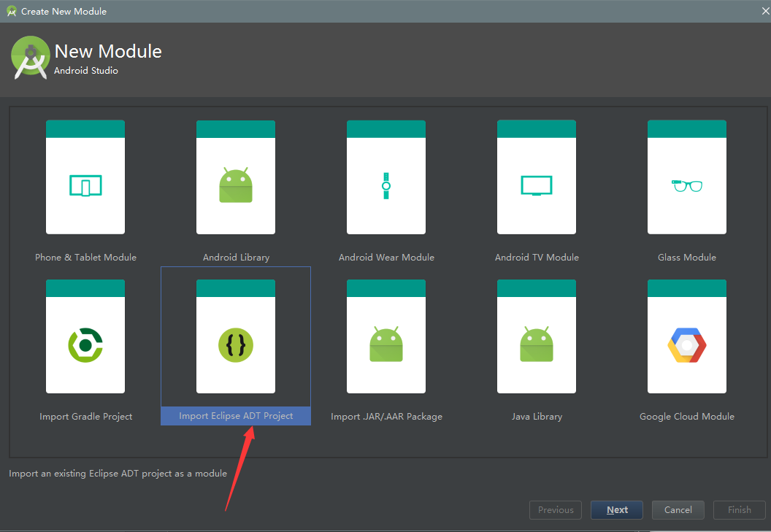Click the "Android TV Module" label
Screen dimensions: 771x532
(537, 257)
